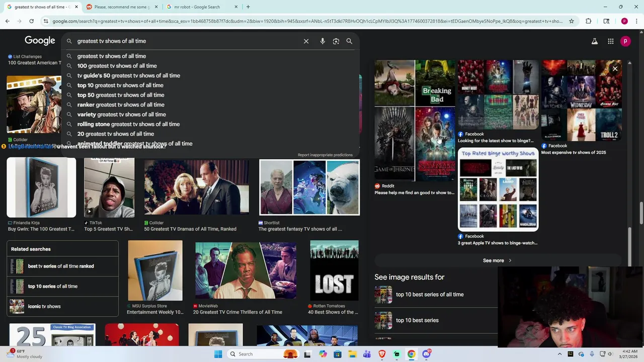Open browser extensions menu

(588, 21)
